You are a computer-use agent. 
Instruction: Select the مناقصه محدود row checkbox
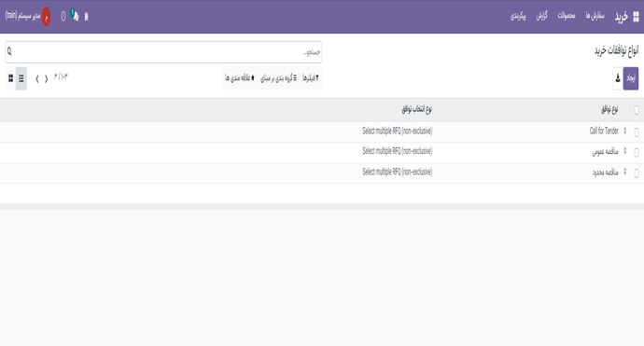click(637, 173)
